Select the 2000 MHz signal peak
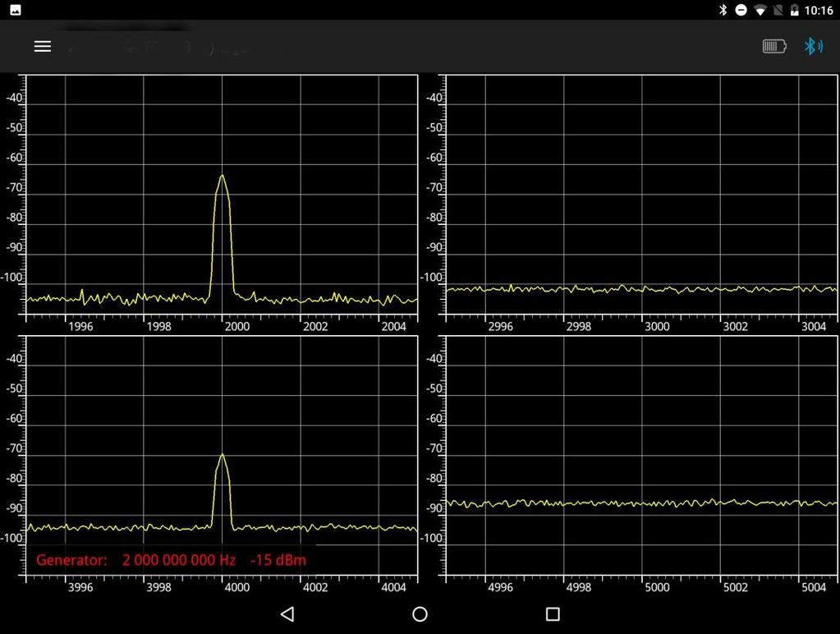 click(x=222, y=236)
